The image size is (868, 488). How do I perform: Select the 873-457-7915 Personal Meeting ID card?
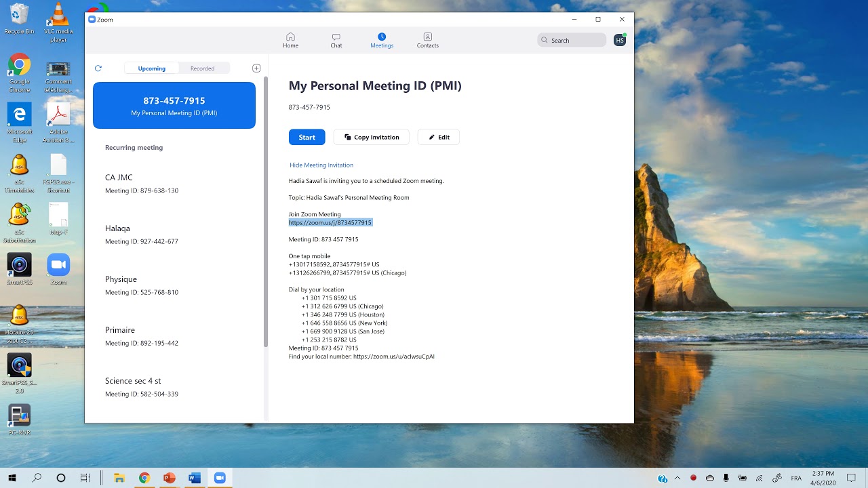(x=174, y=106)
